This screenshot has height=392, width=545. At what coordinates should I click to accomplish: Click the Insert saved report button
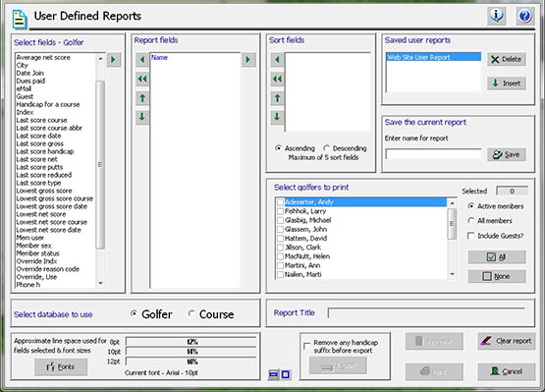point(507,84)
